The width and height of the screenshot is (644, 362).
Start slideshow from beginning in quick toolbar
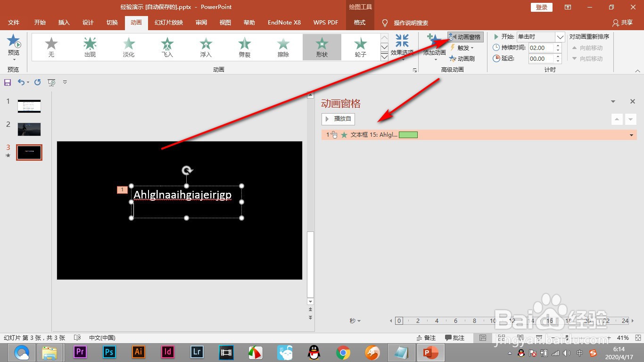pyautogui.click(x=51, y=82)
